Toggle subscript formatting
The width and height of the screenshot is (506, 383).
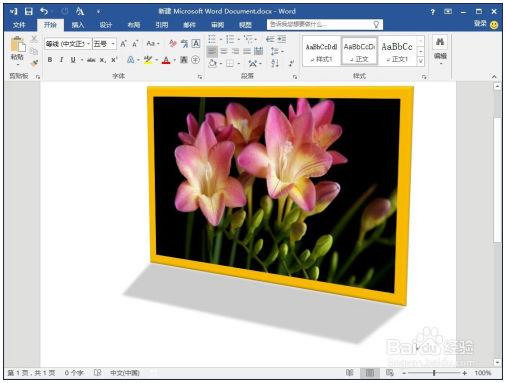pos(103,60)
